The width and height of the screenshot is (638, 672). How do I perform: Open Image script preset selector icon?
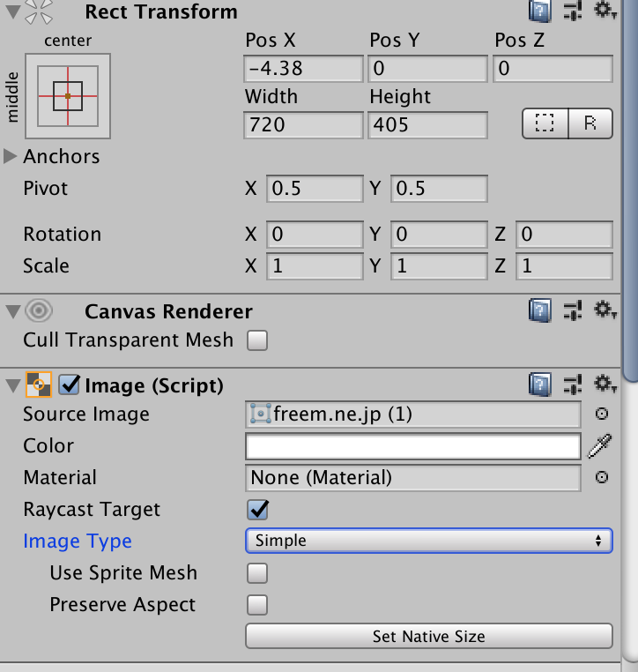[x=573, y=384]
